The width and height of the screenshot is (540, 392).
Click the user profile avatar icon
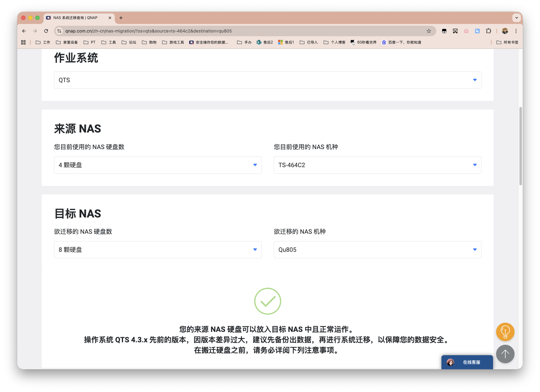[505, 31]
